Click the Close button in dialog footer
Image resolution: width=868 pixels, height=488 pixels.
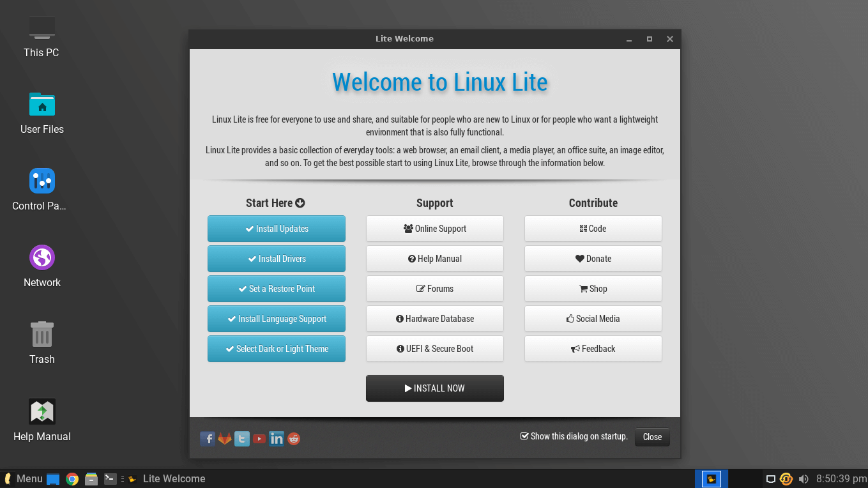652,437
